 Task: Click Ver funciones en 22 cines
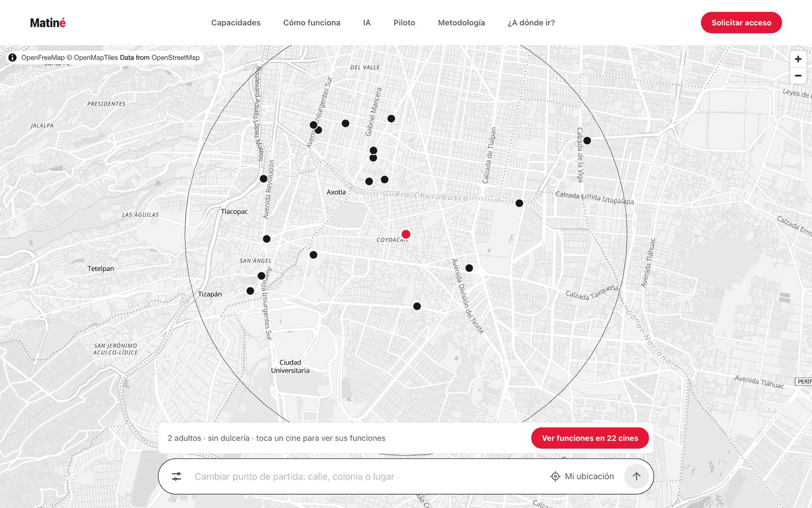tap(590, 438)
